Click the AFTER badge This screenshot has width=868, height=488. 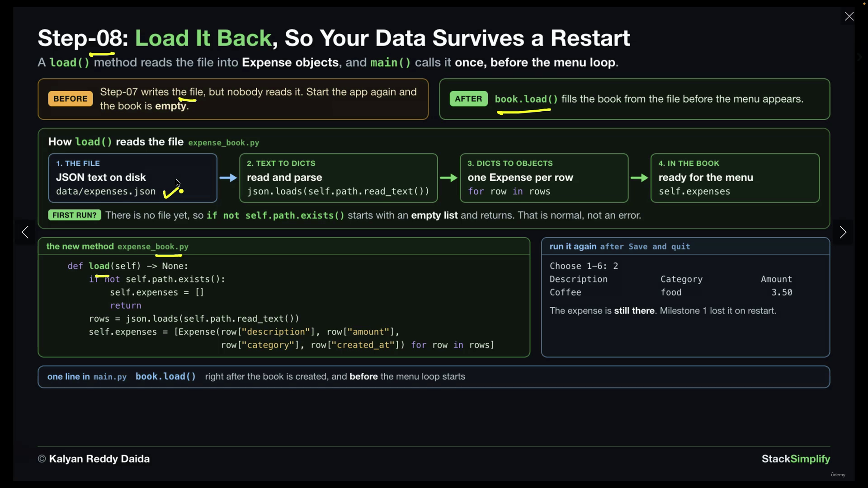[468, 99]
